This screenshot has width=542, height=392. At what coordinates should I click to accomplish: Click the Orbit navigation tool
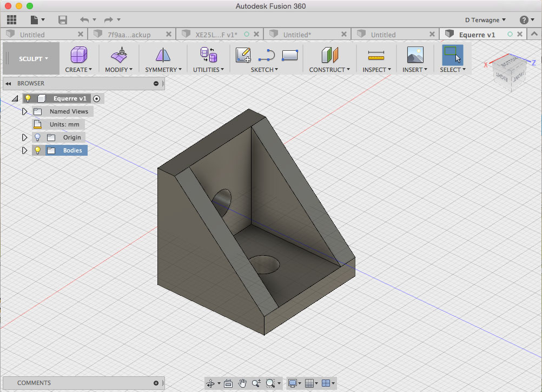210,383
